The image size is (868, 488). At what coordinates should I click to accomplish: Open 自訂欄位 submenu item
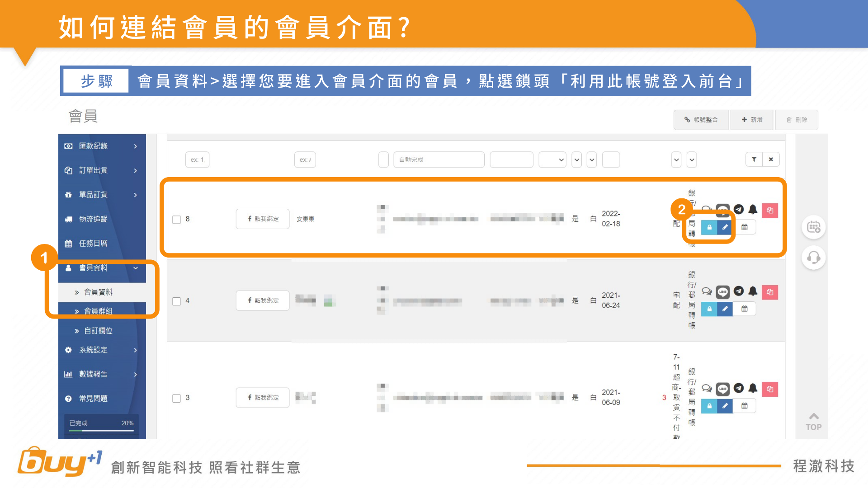pos(98,331)
